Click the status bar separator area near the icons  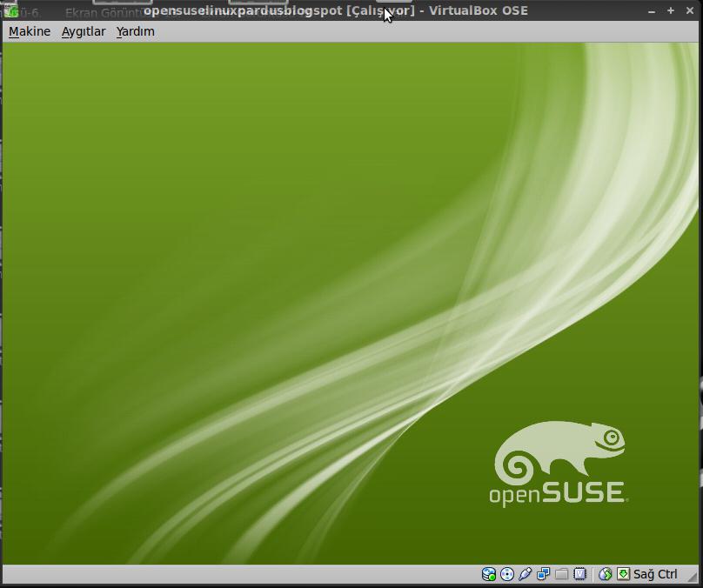coord(592,573)
